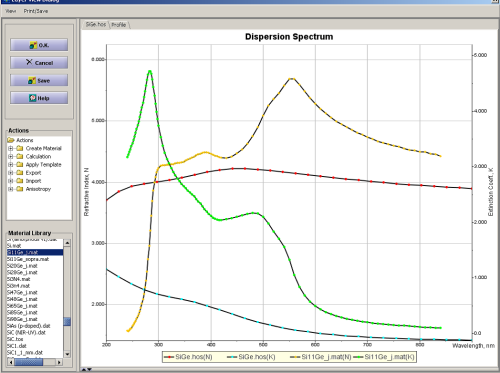The height and width of the screenshot is (373, 500).
Task: Click the Material Library horizontal scroll thumb
Action: tap(28, 362)
